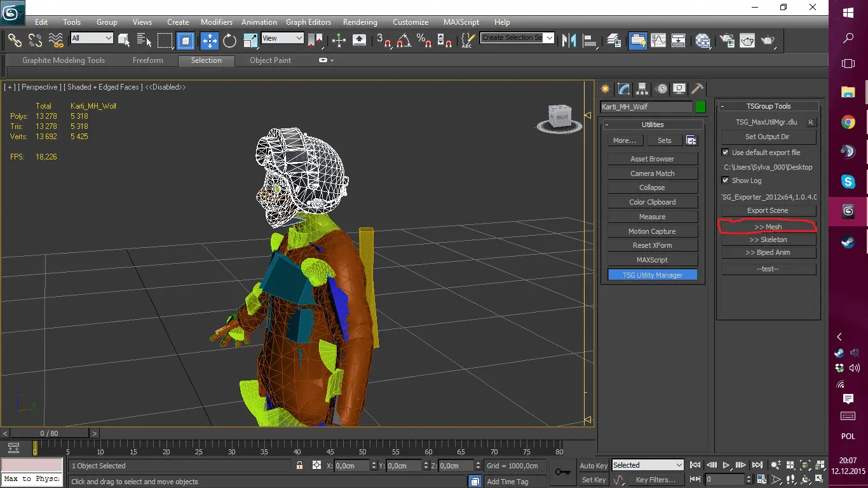Open the View coordinate system dropdown
The height and width of the screenshot is (488, 868).
pos(282,38)
